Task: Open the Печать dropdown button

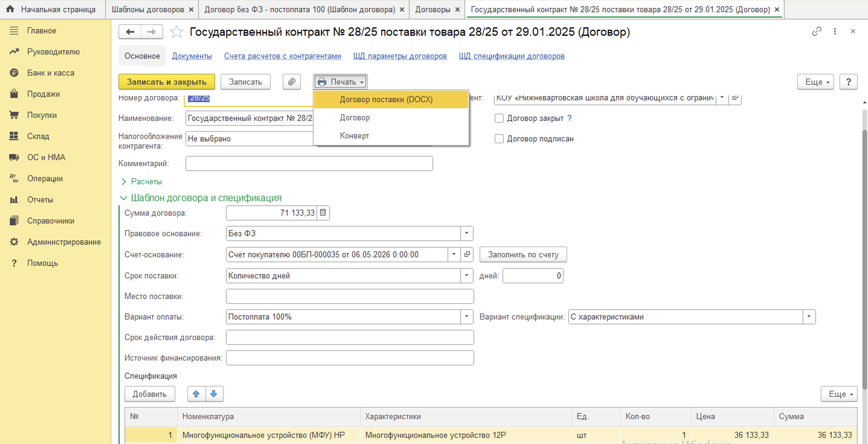Action: point(340,82)
